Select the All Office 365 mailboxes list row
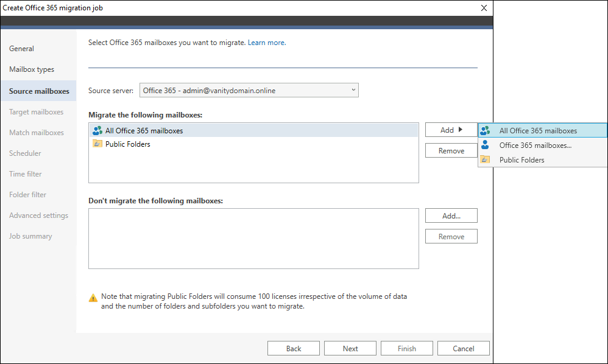 pos(253,130)
